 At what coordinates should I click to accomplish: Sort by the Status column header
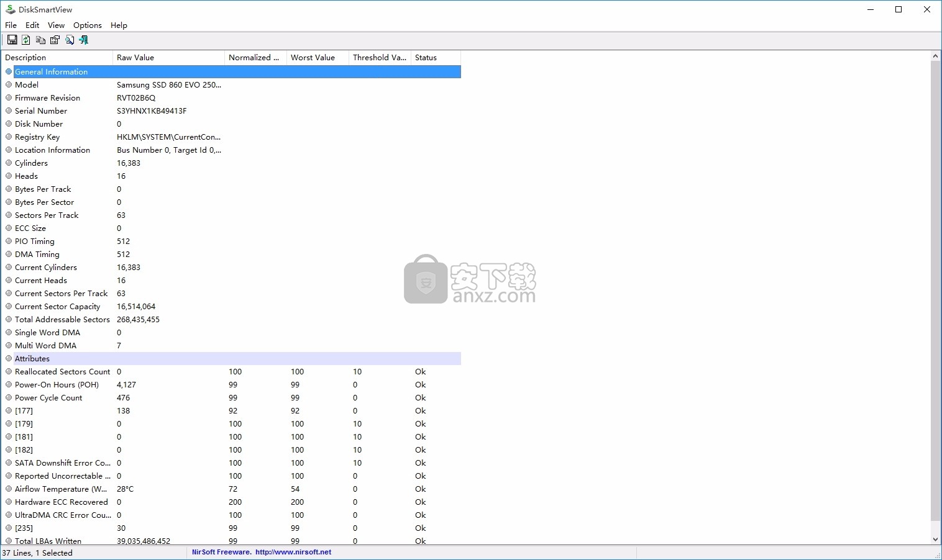pos(436,57)
